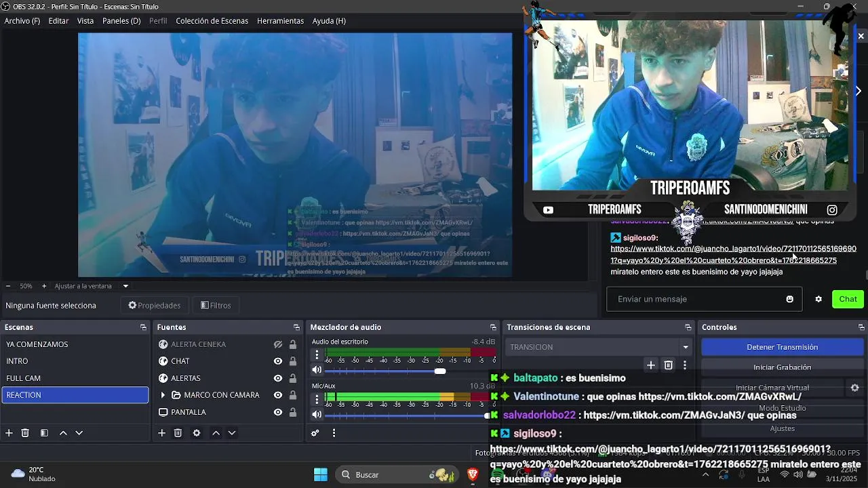Add a new source in Fuentes panel
The image size is (868, 488).
coord(161,433)
